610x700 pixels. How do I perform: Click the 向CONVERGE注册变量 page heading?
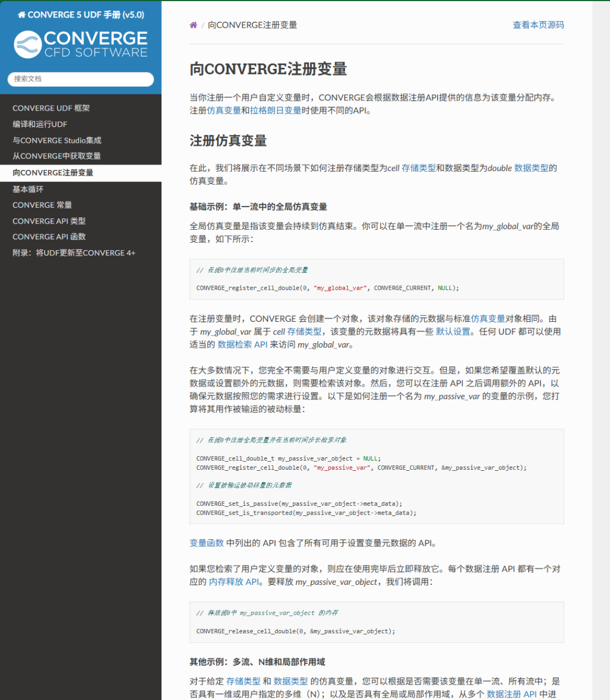pyautogui.click(x=268, y=69)
